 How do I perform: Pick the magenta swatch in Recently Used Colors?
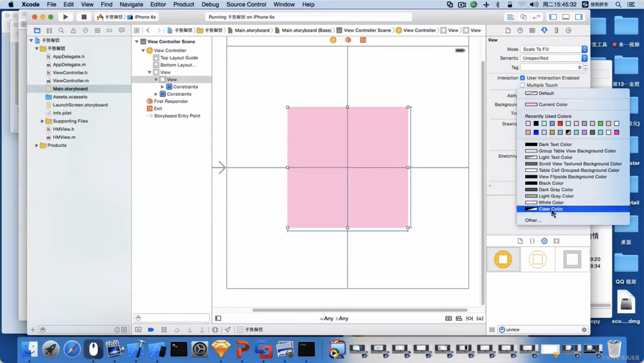616,132
